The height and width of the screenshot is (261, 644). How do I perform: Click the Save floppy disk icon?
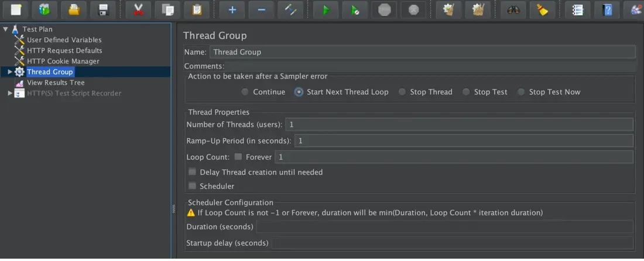tap(104, 10)
